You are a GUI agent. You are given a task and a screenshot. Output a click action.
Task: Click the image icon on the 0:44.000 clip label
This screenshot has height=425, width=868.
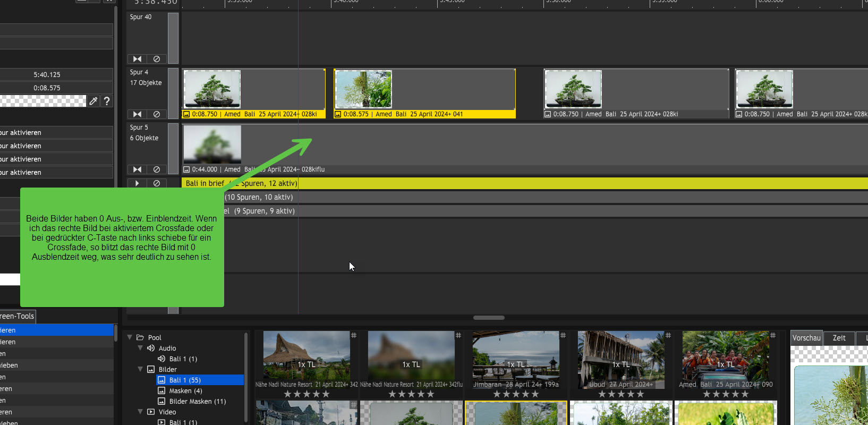click(x=186, y=169)
